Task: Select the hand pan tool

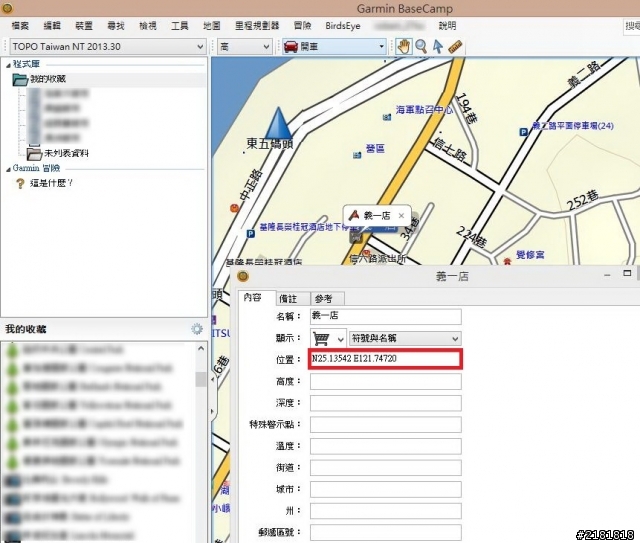Action: (403, 47)
